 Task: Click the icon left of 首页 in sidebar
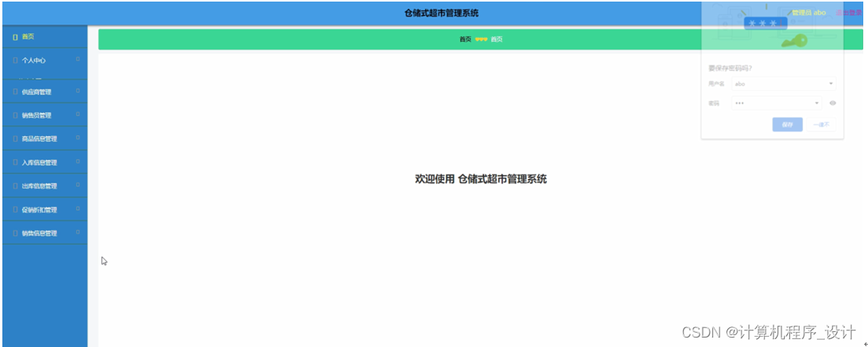(15, 36)
